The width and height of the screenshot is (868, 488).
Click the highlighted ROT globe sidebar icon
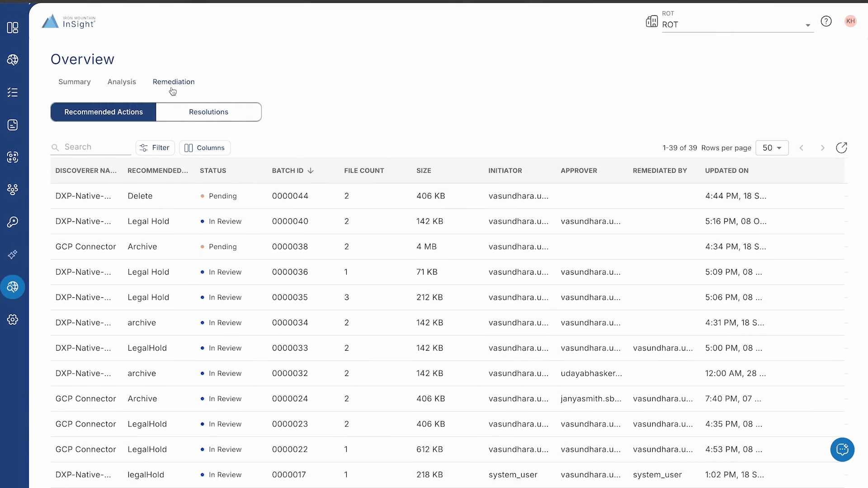pyautogui.click(x=13, y=287)
